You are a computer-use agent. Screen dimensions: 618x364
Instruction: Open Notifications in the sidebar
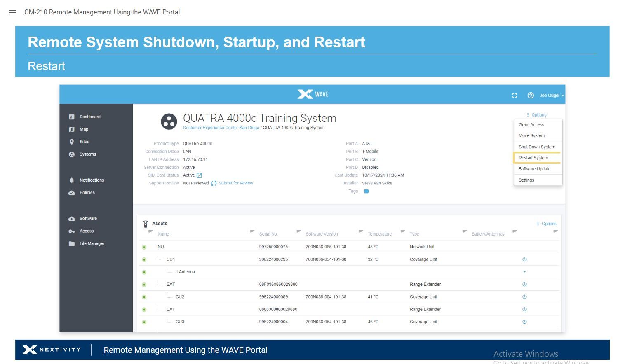click(92, 180)
